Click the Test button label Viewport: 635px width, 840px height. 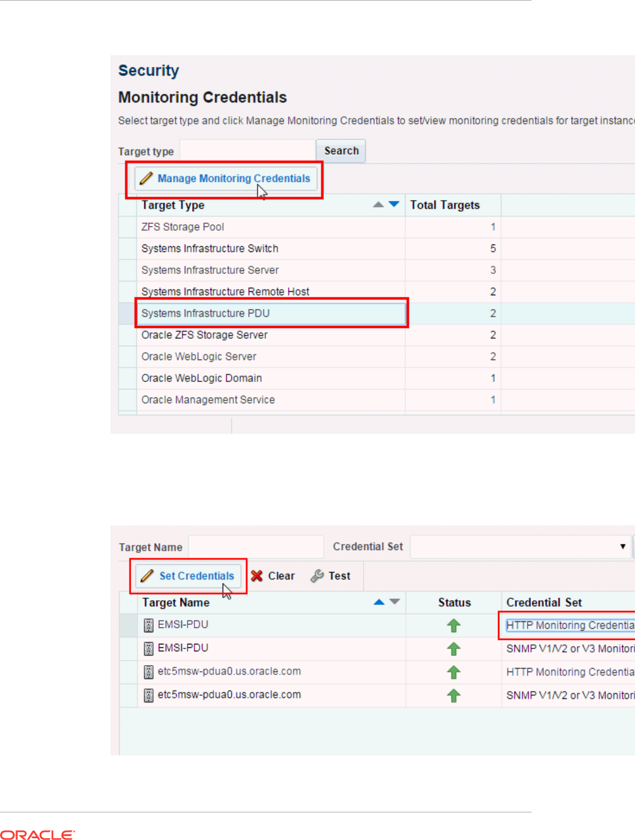[x=339, y=576]
